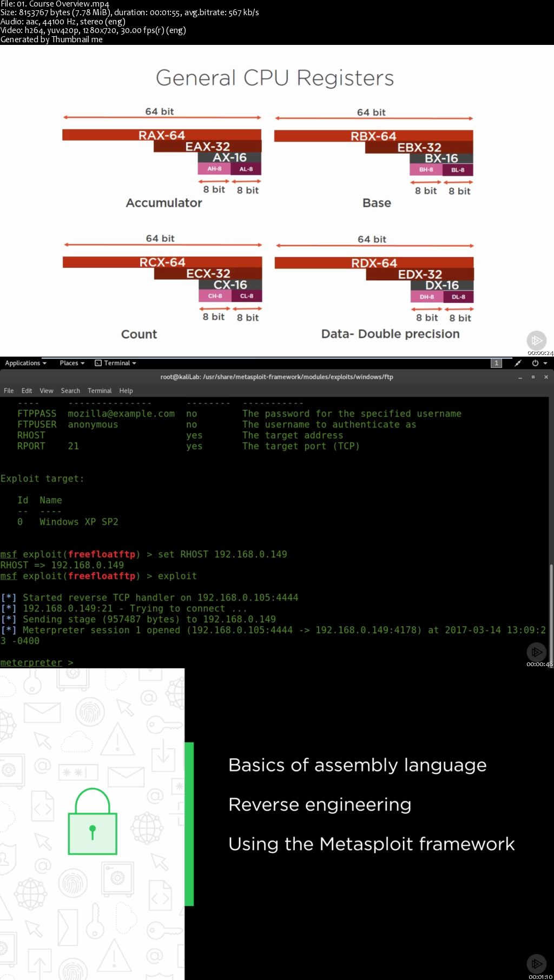Click the 'RCX-64' register bar
This screenshot has height=980, width=554.
[162, 262]
